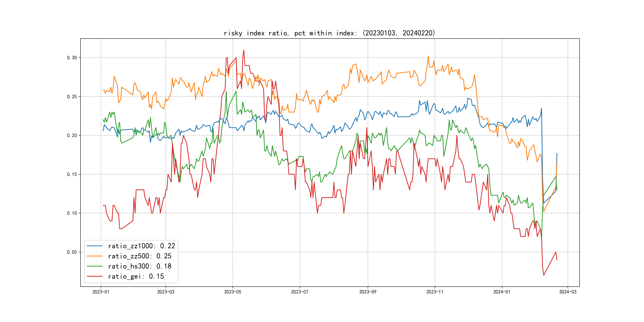The image size is (644, 322).
Task: Click the ratio_hs300 legend label
Action: pos(140,266)
